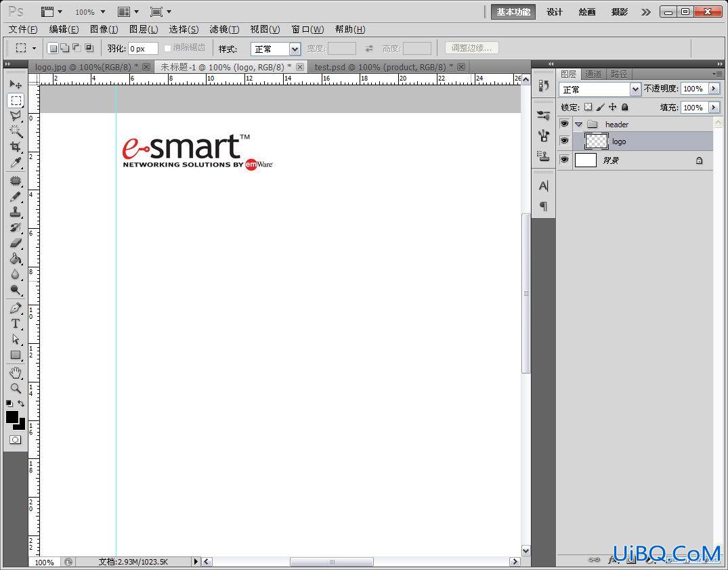Select the Clone Stamp tool

(x=16, y=212)
